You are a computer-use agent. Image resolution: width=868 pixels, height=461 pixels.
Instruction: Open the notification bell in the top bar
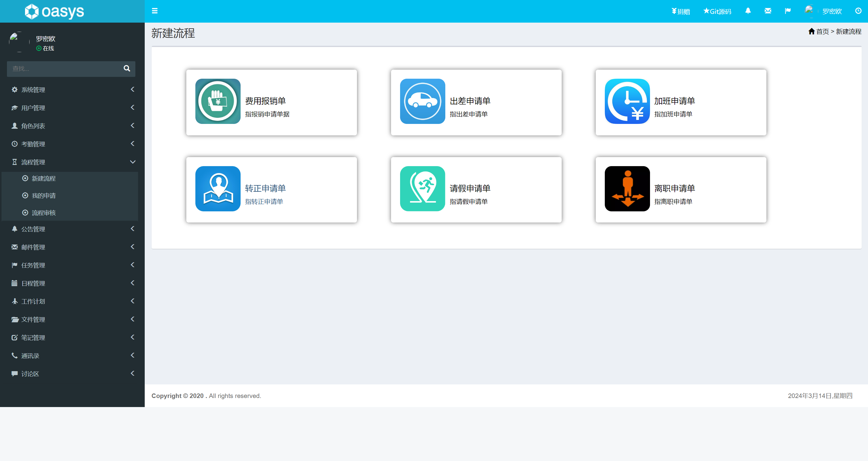pyautogui.click(x=748, y=11)
